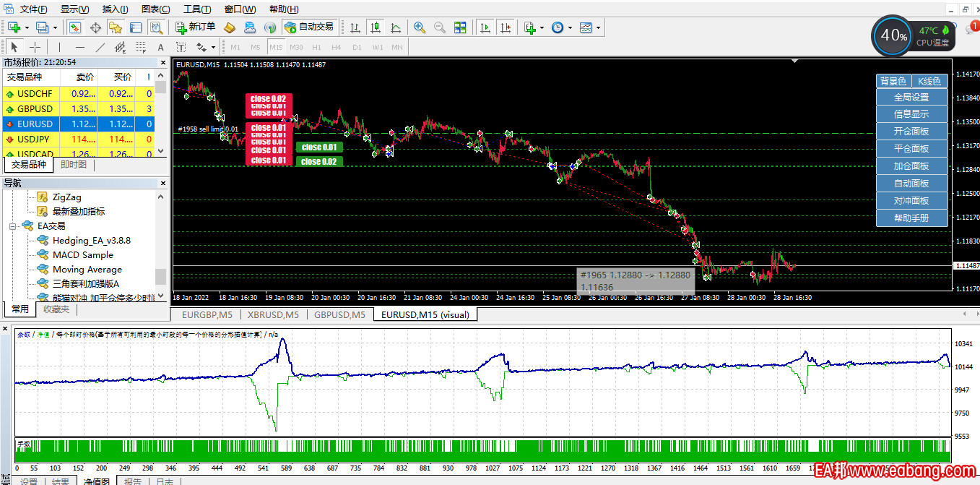Collapse the EA交易 tree node
980x485 pixels.
click(x=13, y=226)
